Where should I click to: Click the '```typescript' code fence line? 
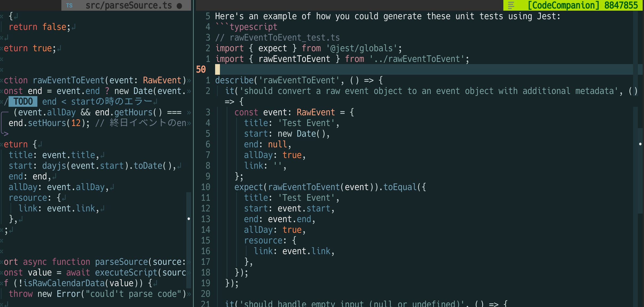click(246, 27)
